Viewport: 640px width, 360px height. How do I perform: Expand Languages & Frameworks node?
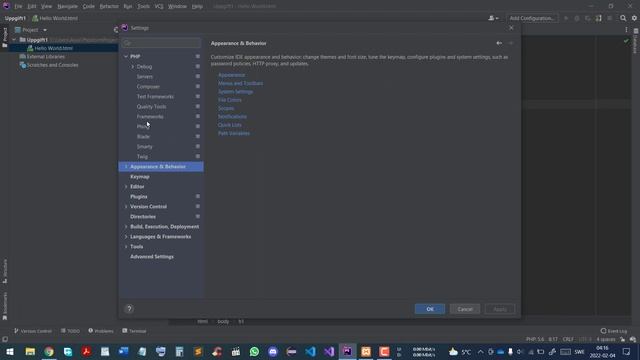point(126,236)
